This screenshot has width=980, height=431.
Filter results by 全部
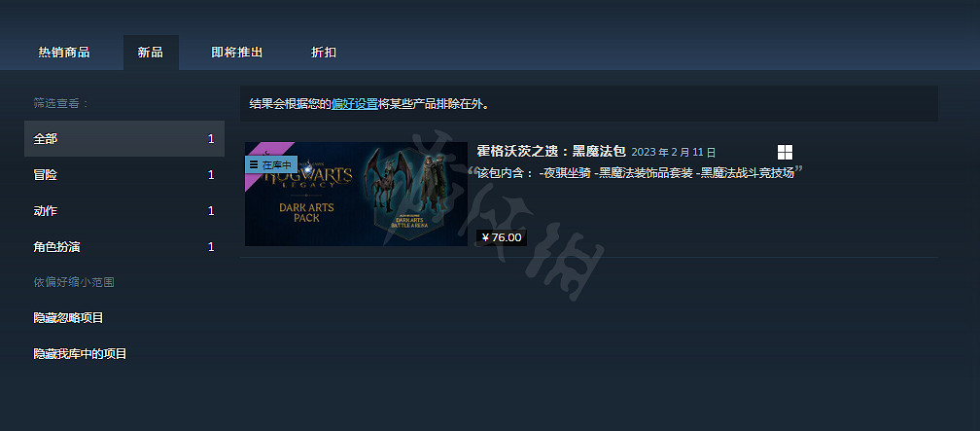click(x=124, y=139)
